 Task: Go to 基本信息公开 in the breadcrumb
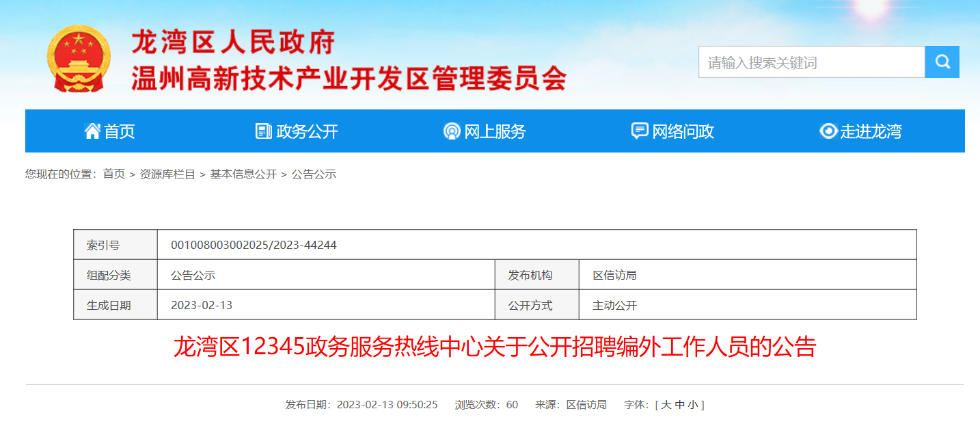coord(243,174)
